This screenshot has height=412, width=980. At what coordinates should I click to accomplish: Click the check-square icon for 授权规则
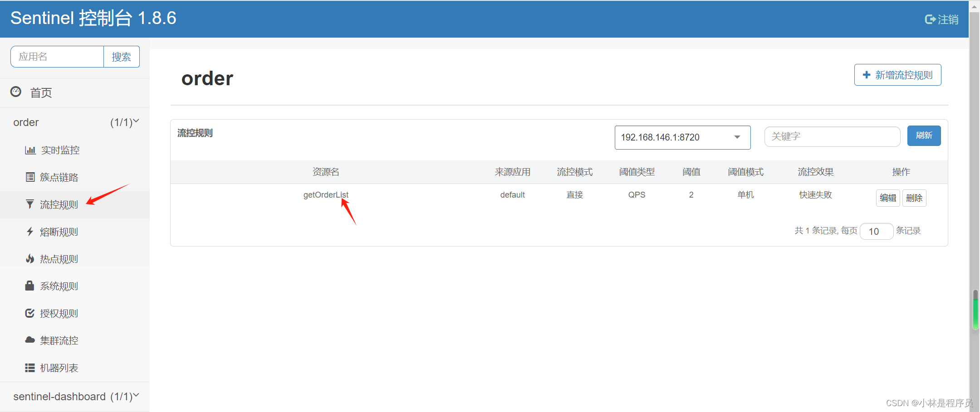[x=30, y=313]
